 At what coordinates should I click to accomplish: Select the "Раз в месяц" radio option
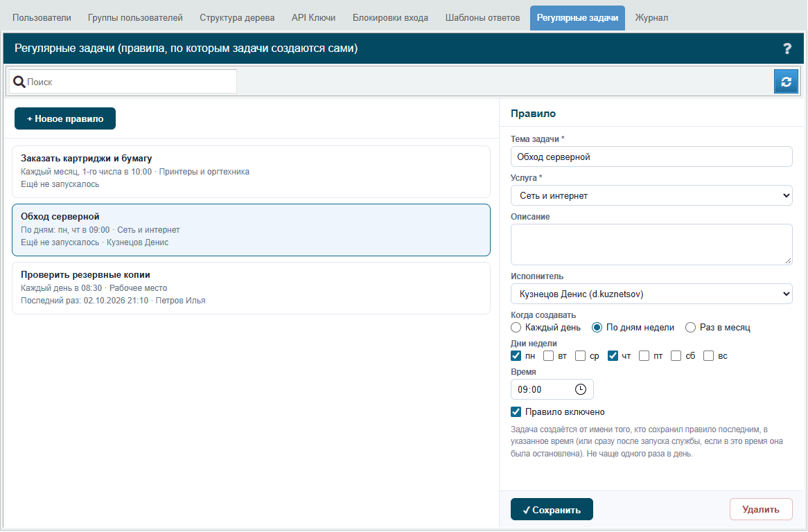coord(690,328)
